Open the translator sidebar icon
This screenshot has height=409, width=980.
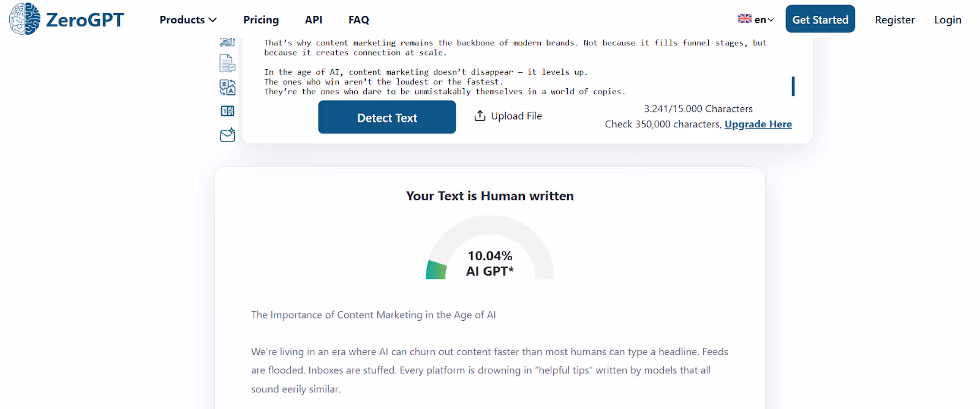pyautogui.click(x=227, y=88)
